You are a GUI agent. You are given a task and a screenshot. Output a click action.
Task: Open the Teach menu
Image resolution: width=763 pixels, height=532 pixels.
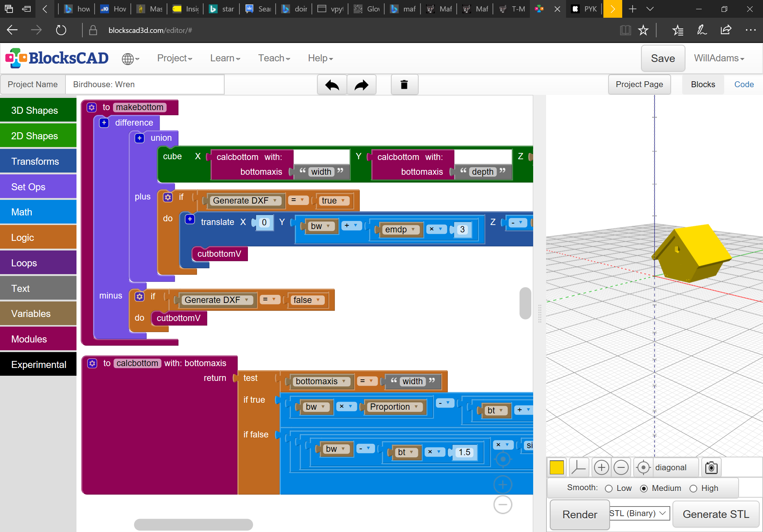click(274, 58)
